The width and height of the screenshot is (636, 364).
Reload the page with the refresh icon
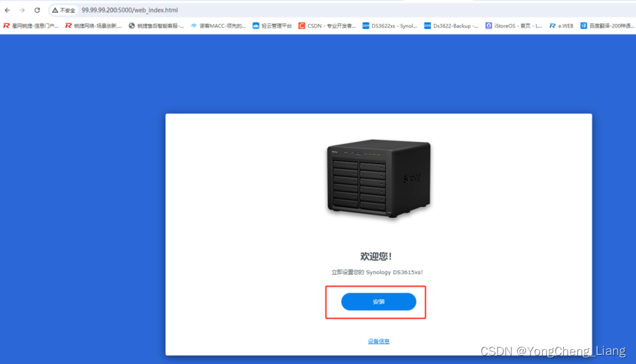pos(37,10)
